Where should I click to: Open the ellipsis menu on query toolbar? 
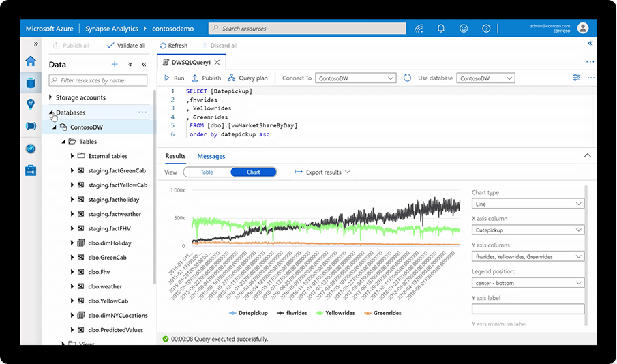pos(591,78)
